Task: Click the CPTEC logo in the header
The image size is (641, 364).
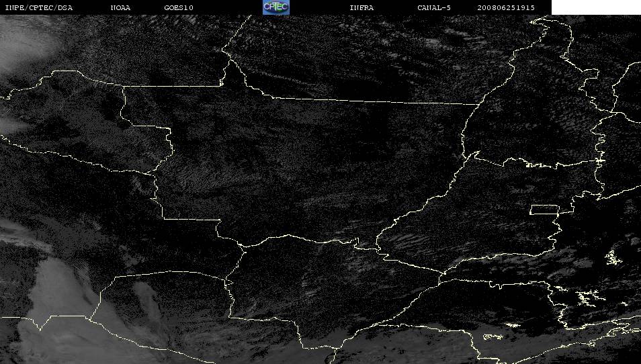Action: pyautogui.click(x=276, y=7)
